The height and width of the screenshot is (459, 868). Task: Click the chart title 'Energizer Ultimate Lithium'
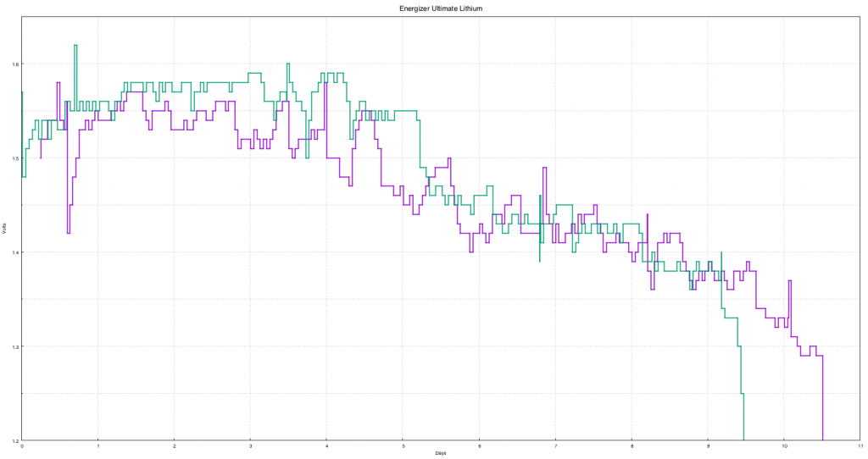[441, 8]
